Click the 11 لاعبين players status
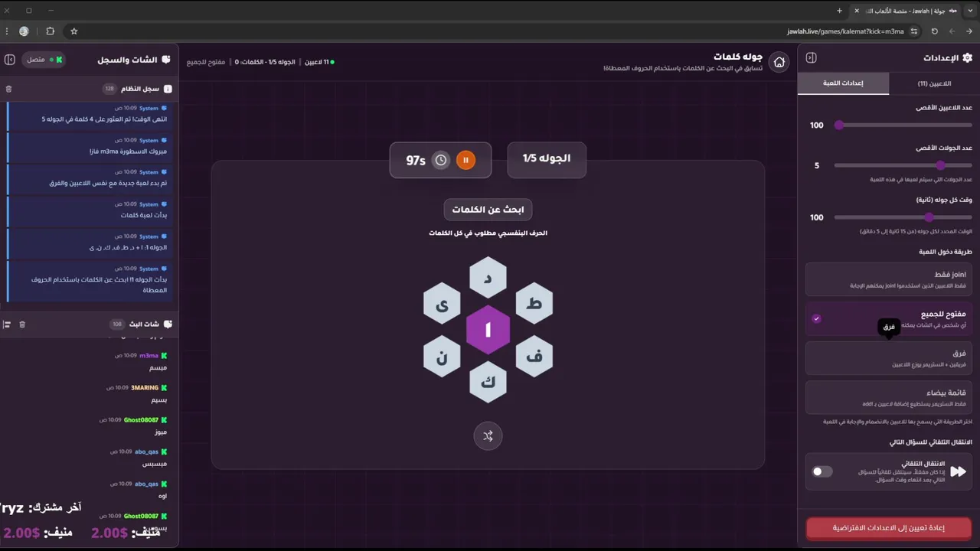 coord(319,62)
